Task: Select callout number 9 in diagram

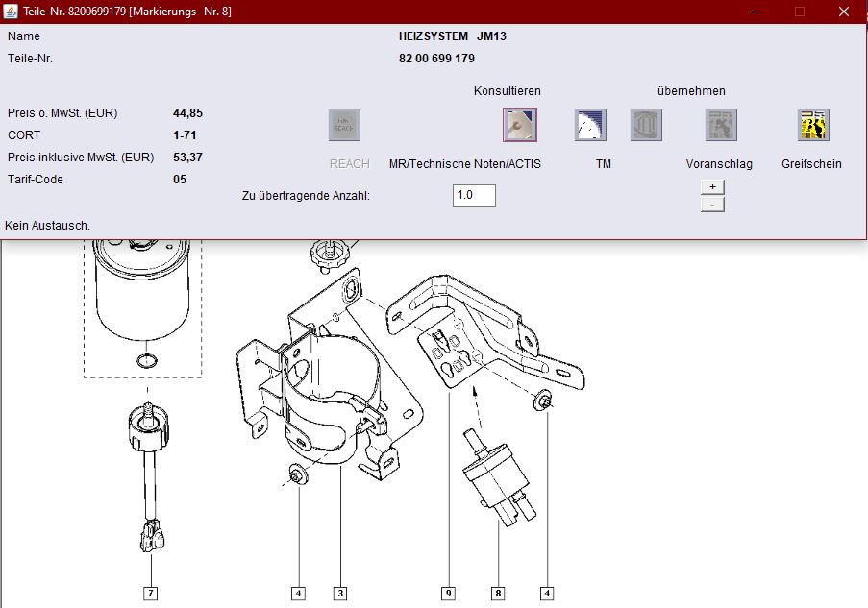Action: tap(448, 593)
